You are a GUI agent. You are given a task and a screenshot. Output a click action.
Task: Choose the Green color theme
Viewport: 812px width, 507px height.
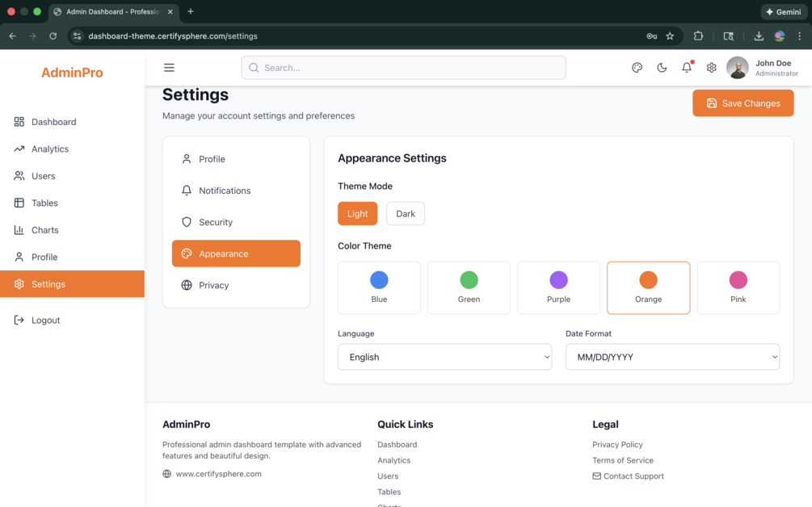tap(469, 287)
